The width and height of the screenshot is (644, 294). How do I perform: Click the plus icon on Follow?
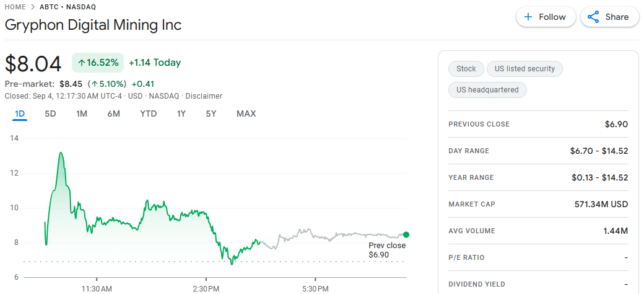pos(529,17)
